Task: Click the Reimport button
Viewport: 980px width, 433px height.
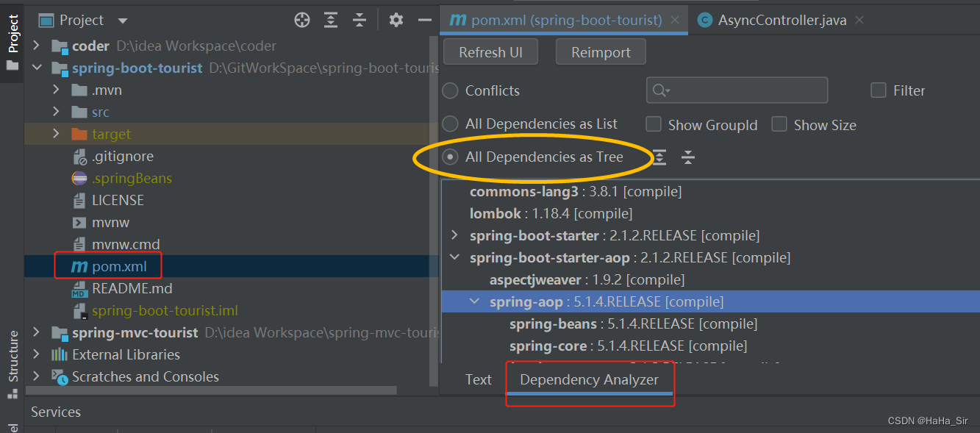Action: click(x=601, y=52)
